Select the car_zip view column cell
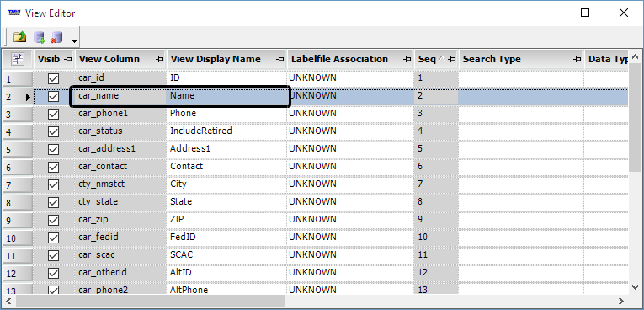The height and width of the screenshot is (310, 644). coord(120,220)
